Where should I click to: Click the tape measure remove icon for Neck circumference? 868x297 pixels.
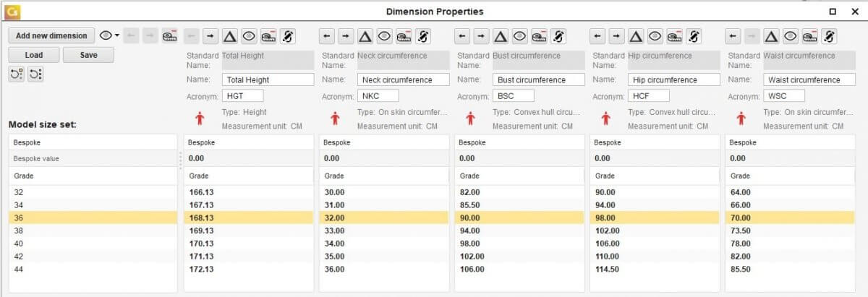coord(404,35)
